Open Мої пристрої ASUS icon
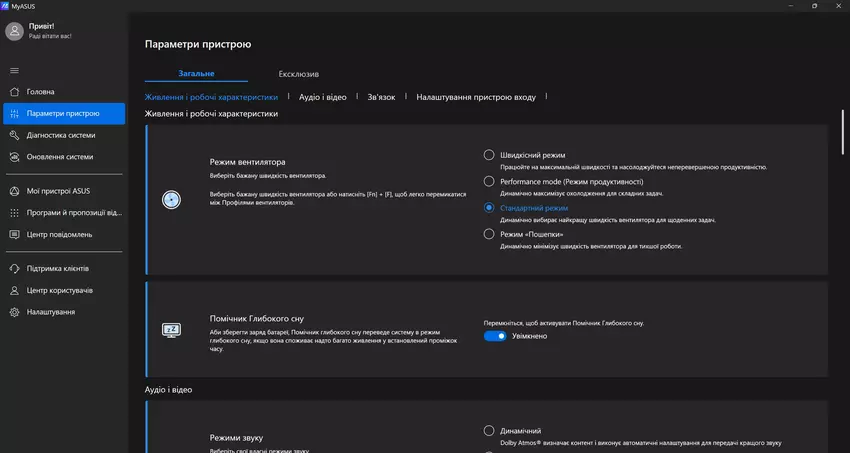 14,191
